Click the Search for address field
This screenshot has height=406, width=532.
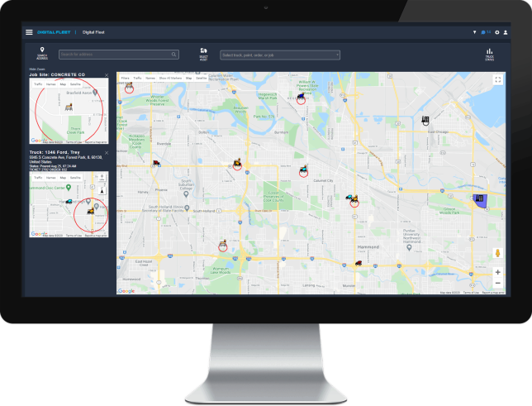117,55
